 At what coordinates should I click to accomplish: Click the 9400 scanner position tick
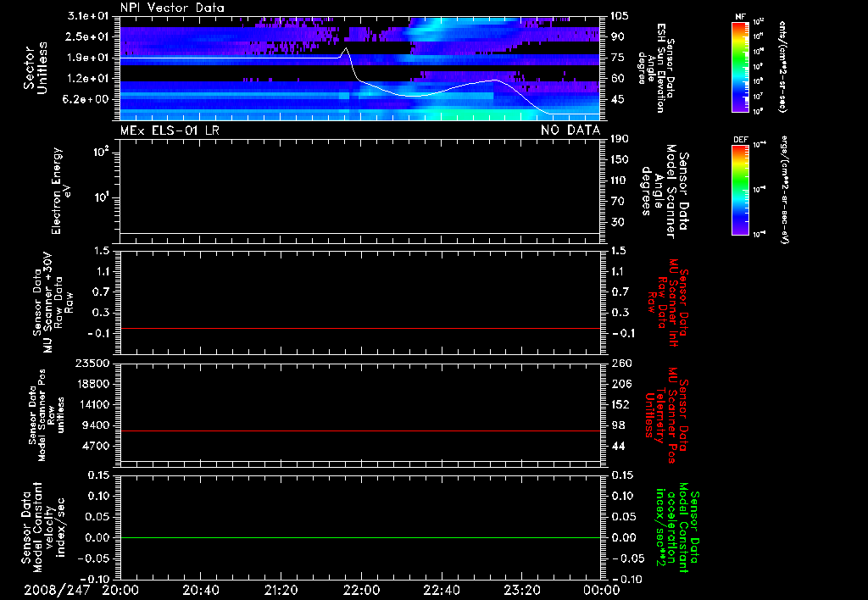(x=95, y=425)
